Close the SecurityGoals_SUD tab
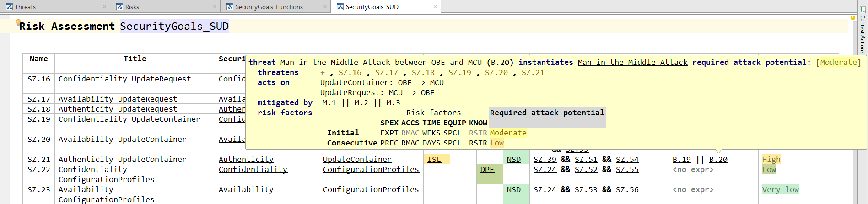The width and height of the screenshot is (868, 204). pyautogui.click(x=435, y=7)
